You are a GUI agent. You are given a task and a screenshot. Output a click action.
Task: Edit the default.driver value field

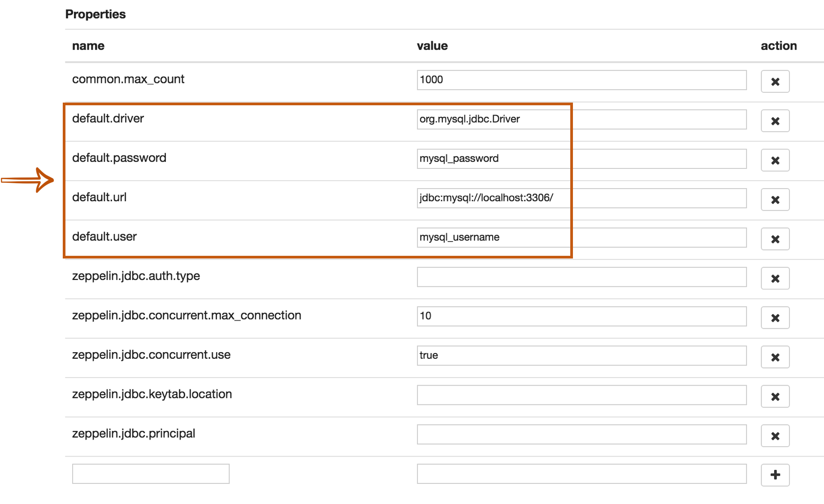(x=581, y=120)
